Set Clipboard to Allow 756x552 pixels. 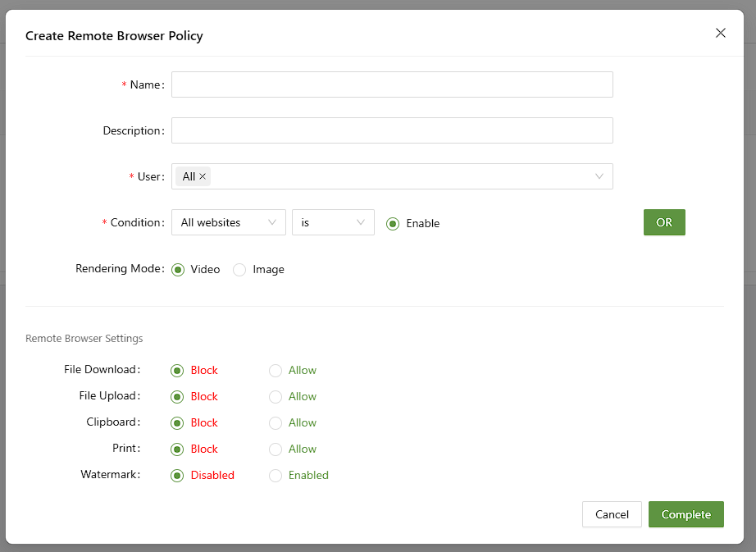click(276, 422)
